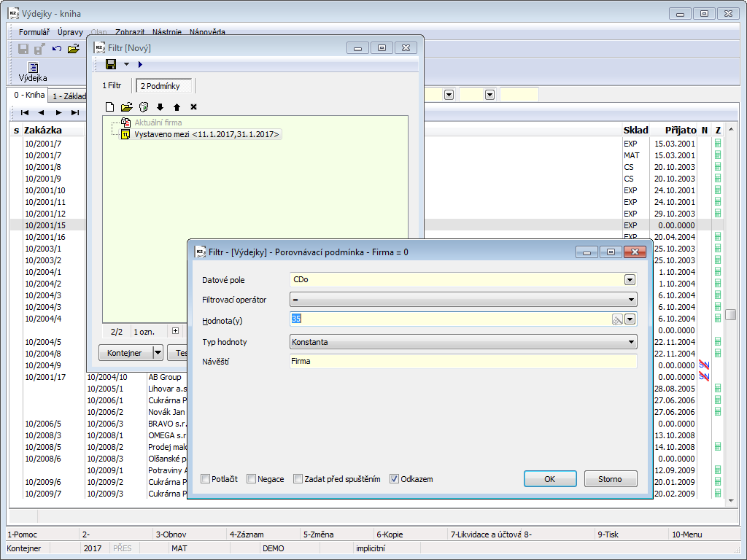The image size is (747, 560).
Task: Switch to the 1 Filtr tab
Action: pos(112,86)
